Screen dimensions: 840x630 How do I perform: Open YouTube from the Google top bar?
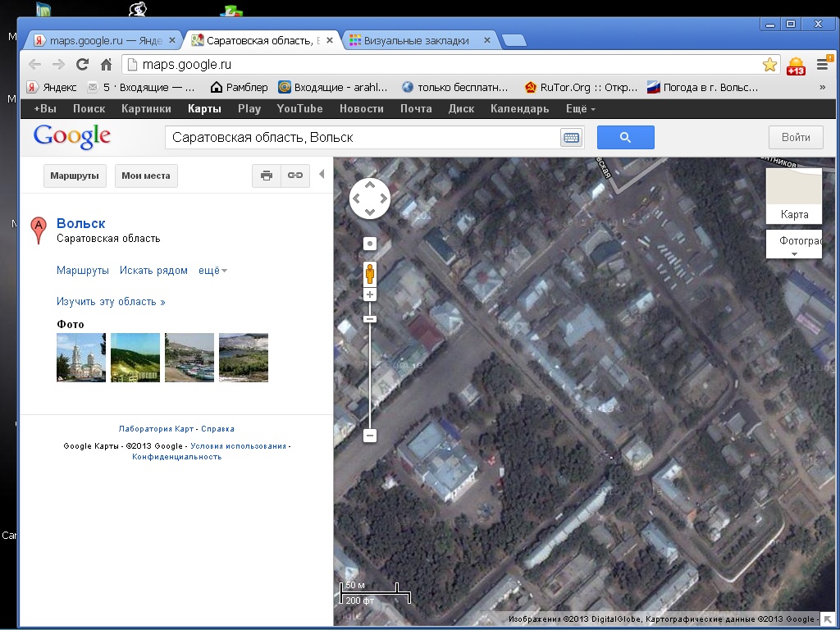pos(299,109)
